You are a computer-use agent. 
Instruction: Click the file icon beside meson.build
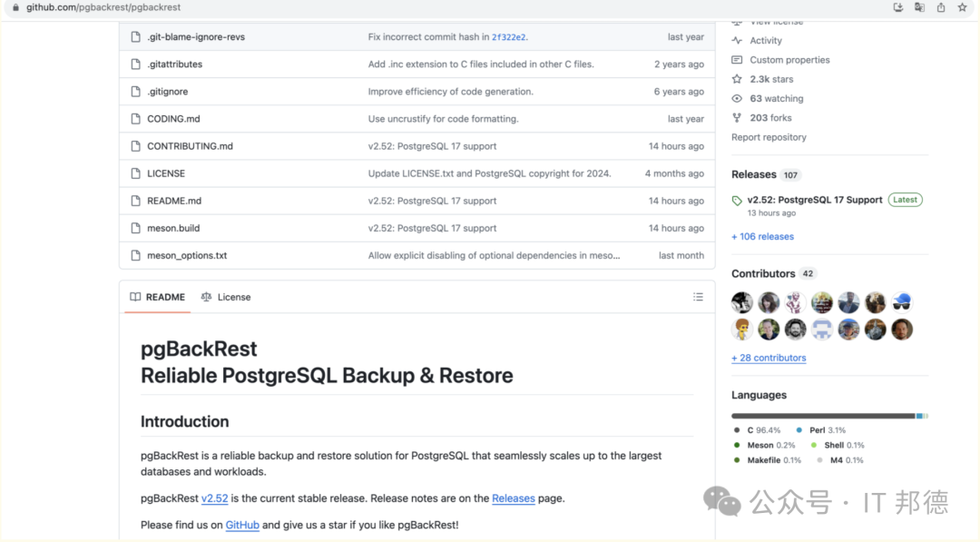click(x=135, y=228)
